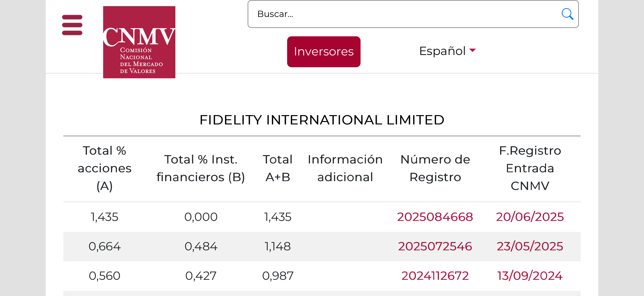Screen dimensions: 644x296
Task: Click the Total % Inst. financieros (B) header
Action: click(x=201, y=168)
